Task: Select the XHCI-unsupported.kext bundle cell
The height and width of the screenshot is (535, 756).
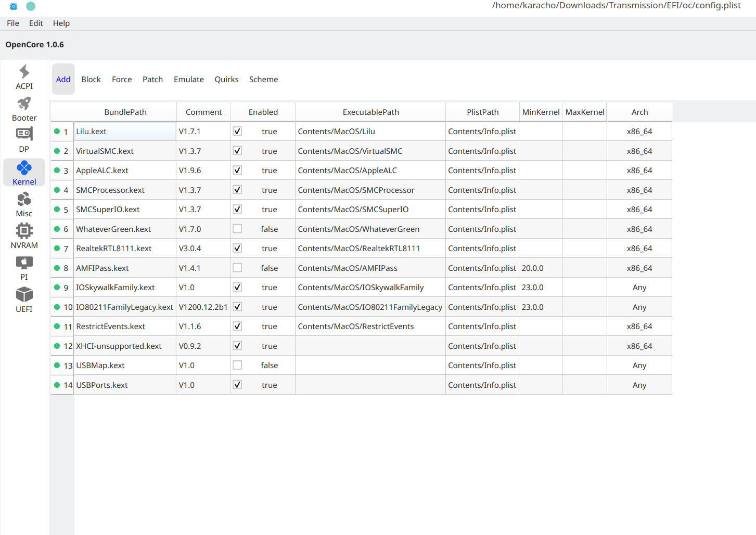Action: point(125,346)
